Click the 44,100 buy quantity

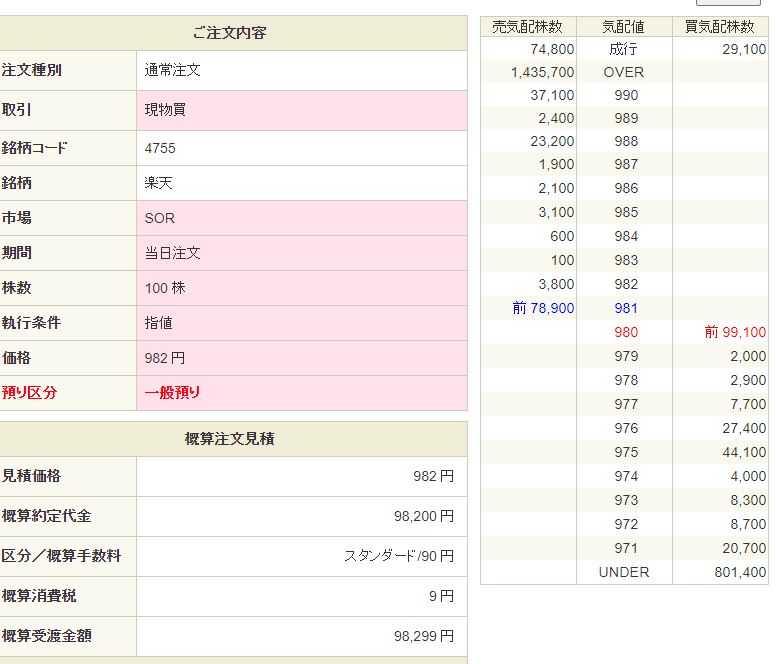744,452
